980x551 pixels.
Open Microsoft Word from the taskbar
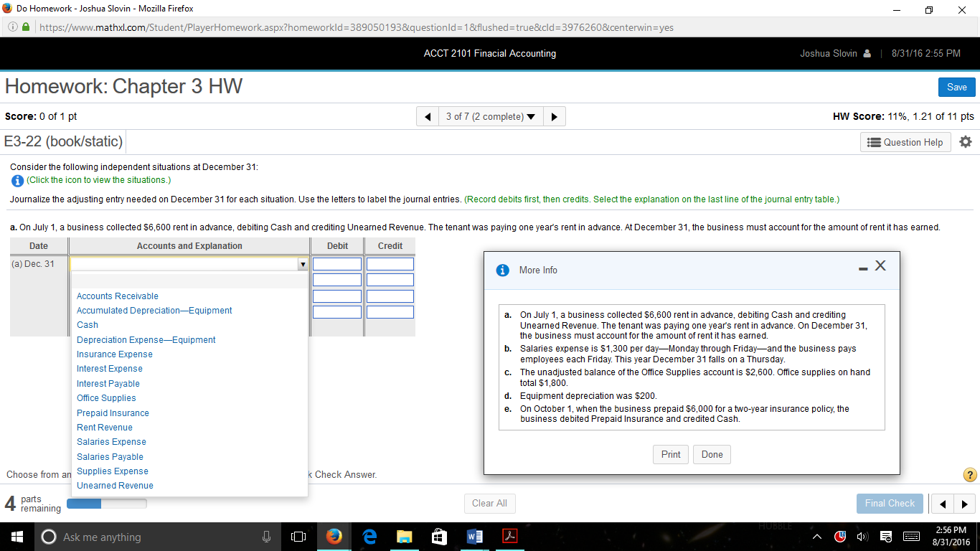474,536
